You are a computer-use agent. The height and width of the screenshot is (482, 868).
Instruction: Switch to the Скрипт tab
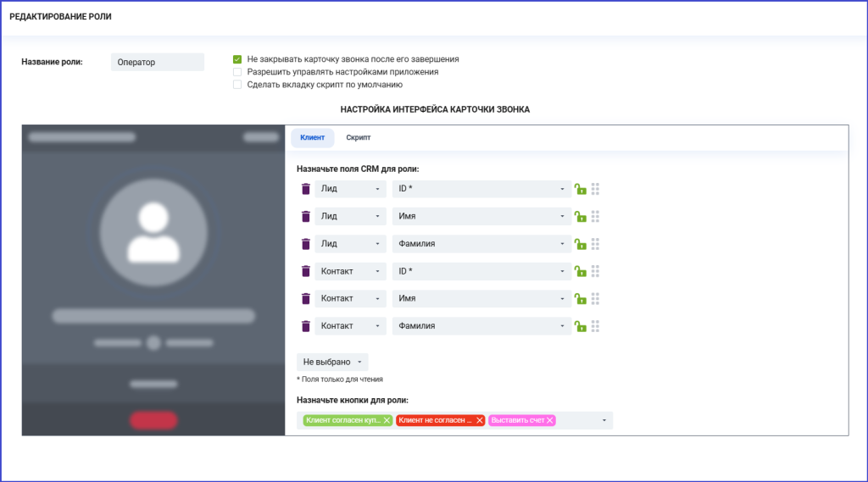click(x=359, y=137)
